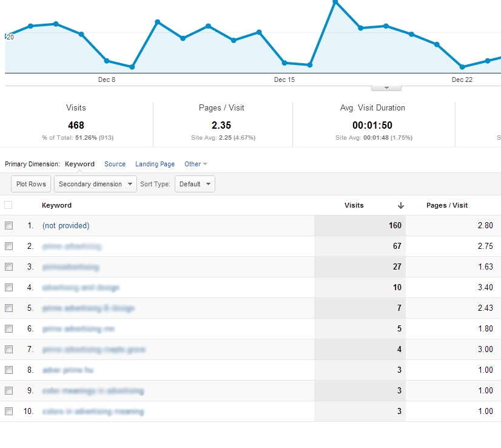Image resolution: width=501 pixels, height=448 pixels.
Task: Check the box for the (not provided) row
Action: click(8, 226)
